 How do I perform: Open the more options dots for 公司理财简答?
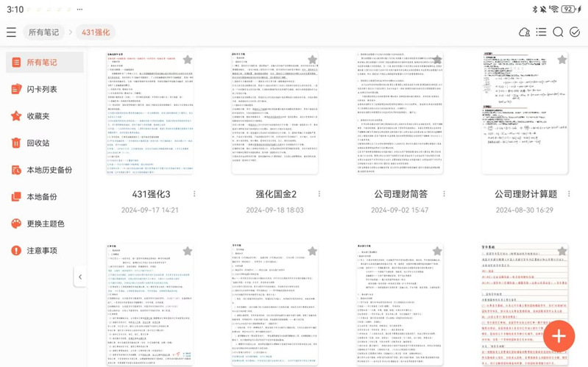(x=444, y=194)
